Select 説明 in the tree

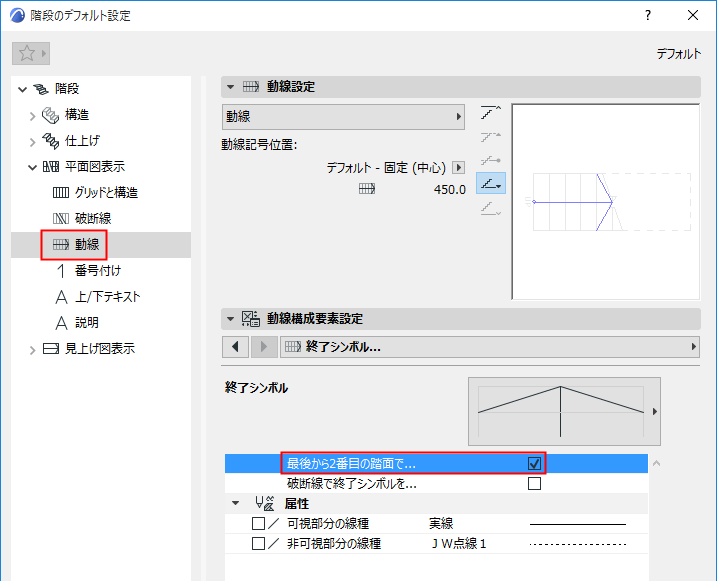87,323
